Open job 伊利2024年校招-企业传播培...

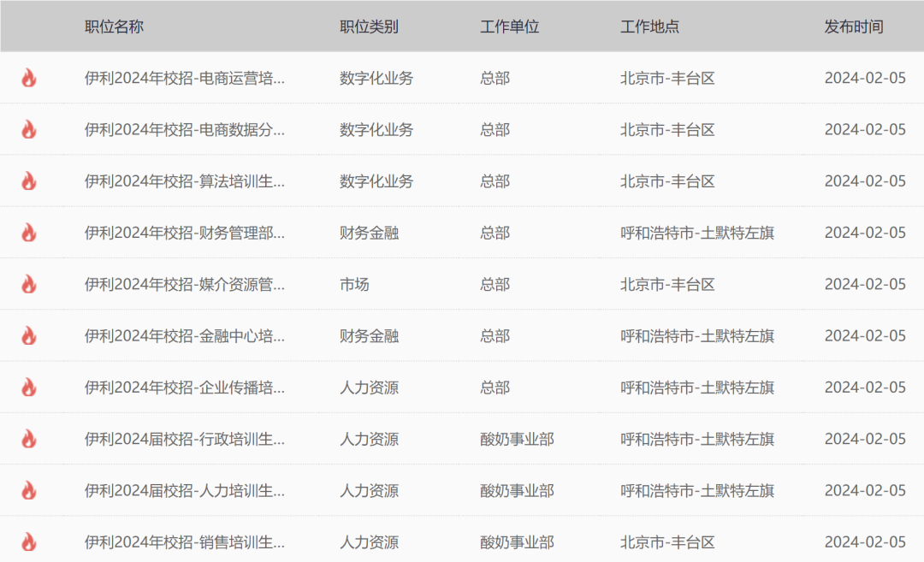[185, 387]
